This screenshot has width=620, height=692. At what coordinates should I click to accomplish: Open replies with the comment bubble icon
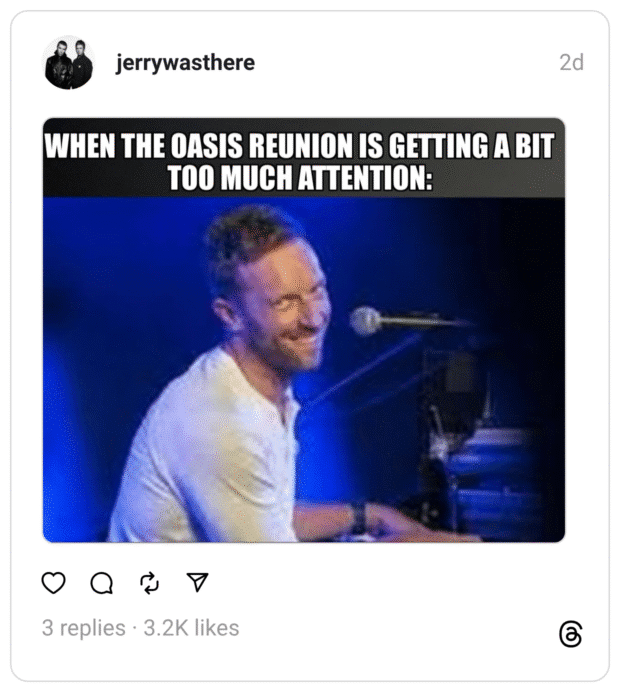click(101, 583)
